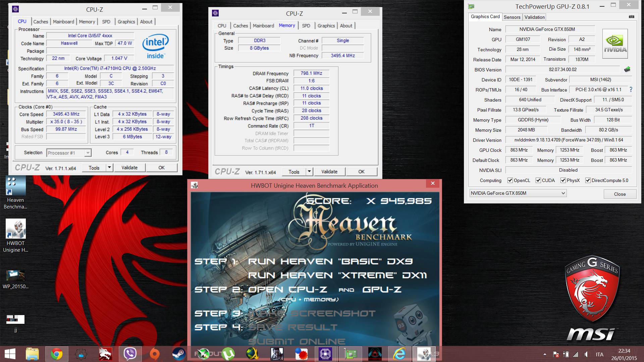Image resolution: width=644 pixels, height=362 pixels.
Task: Click the Intel inside logo in CPU-Z
Action: click(x=155, y=46)
